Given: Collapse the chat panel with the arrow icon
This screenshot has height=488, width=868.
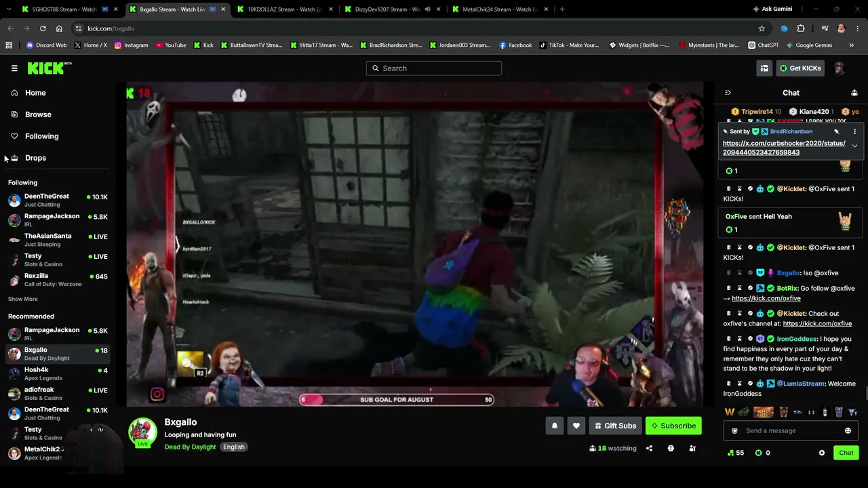Looking at the screenshot, I should [x=728, y=93].
